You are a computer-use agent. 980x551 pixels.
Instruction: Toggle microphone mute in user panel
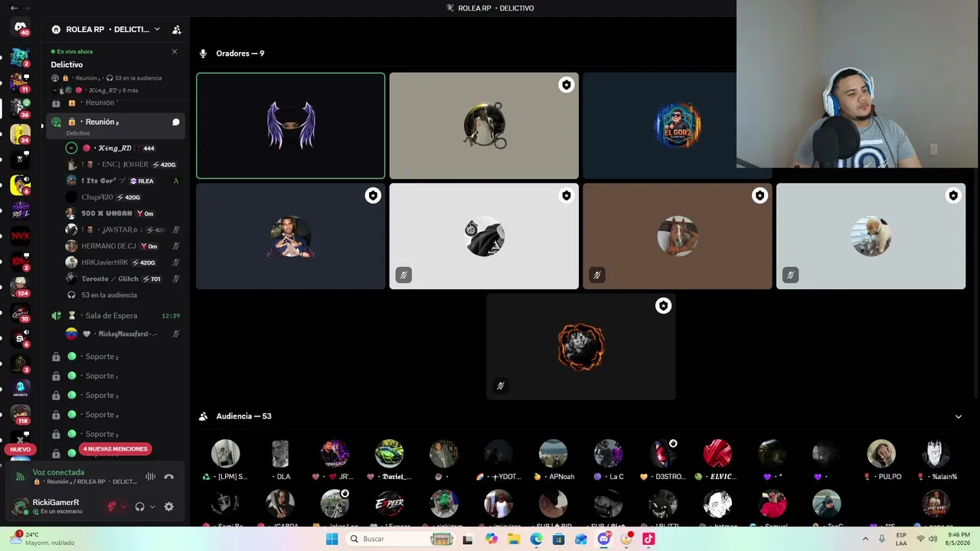point(112,507)
